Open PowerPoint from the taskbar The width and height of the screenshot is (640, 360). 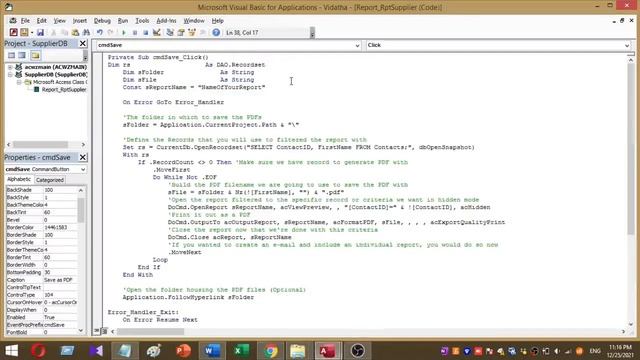pyautogui.click(x=183, y=351)
